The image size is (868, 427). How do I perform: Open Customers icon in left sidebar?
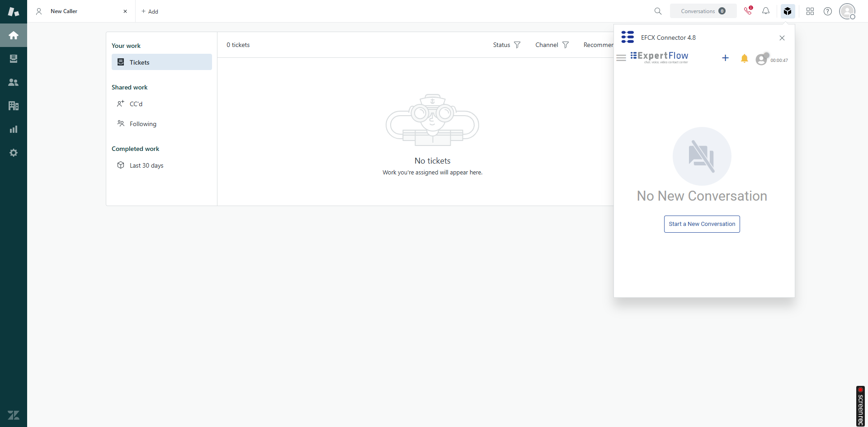(x=14, y=82)
